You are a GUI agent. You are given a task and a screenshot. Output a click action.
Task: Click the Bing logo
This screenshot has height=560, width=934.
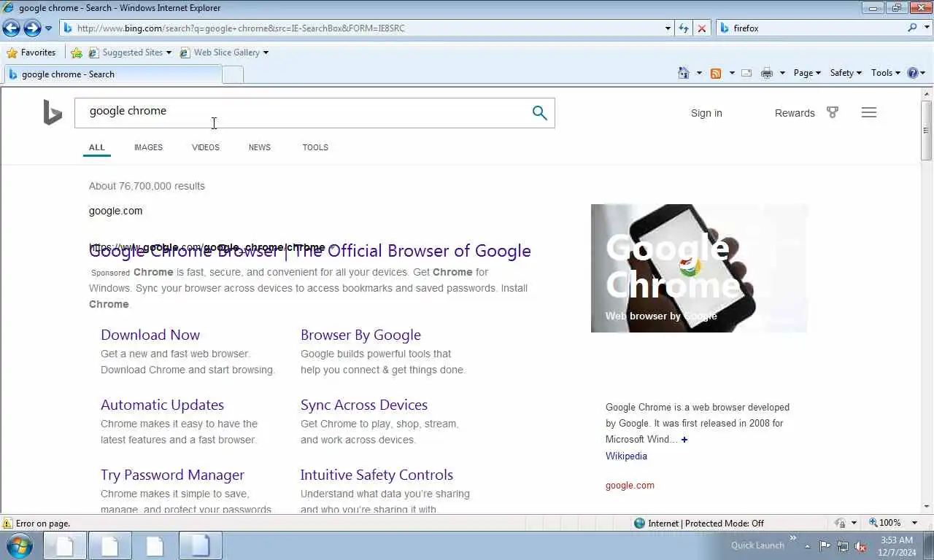click(53, 113)
